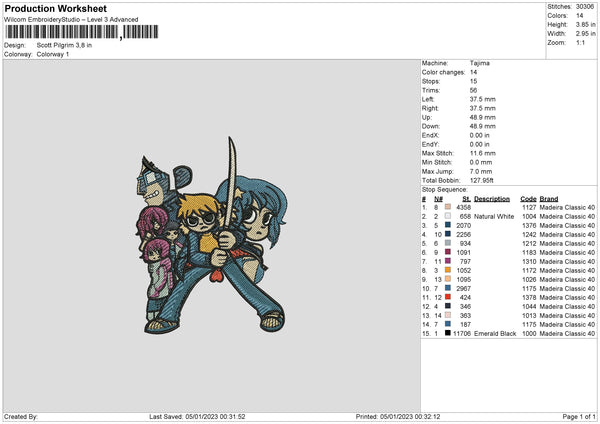Click the "Page 1 of 1" footer text

[579, 417]
